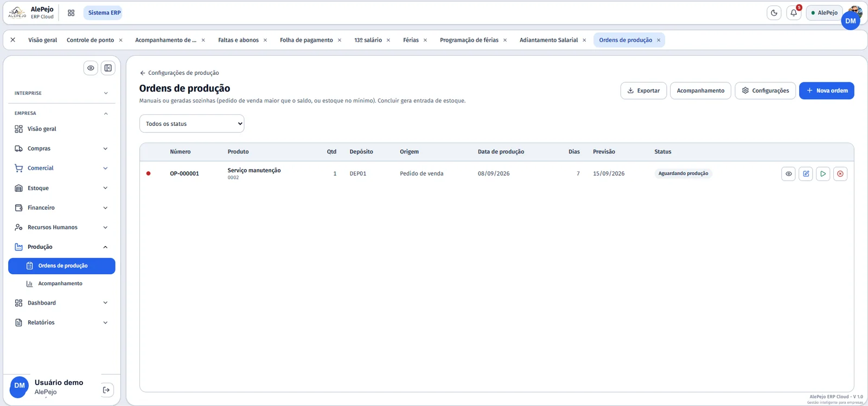Switch to Adiantamento Salarial tab
The image size is (868, 406).
[548, 40]
